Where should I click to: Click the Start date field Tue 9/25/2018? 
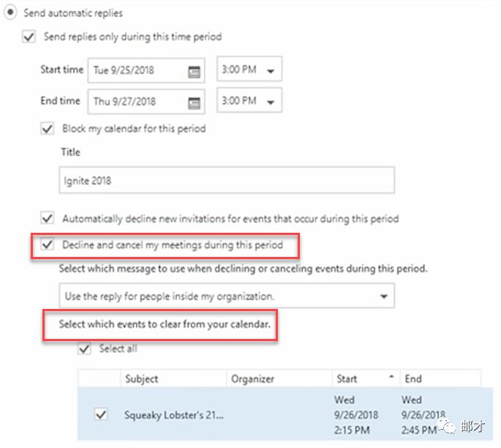click(x=135, y=72)
